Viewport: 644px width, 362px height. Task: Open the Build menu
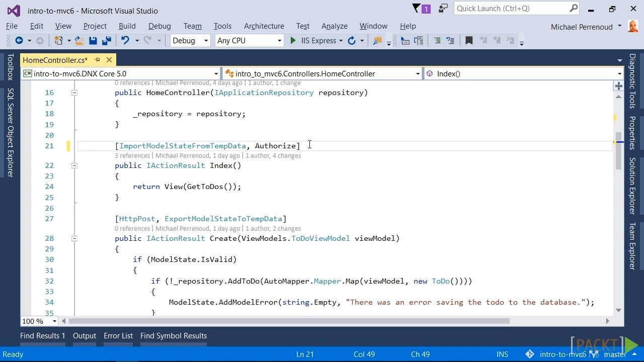pyautogui.click(x=127, y=26)
